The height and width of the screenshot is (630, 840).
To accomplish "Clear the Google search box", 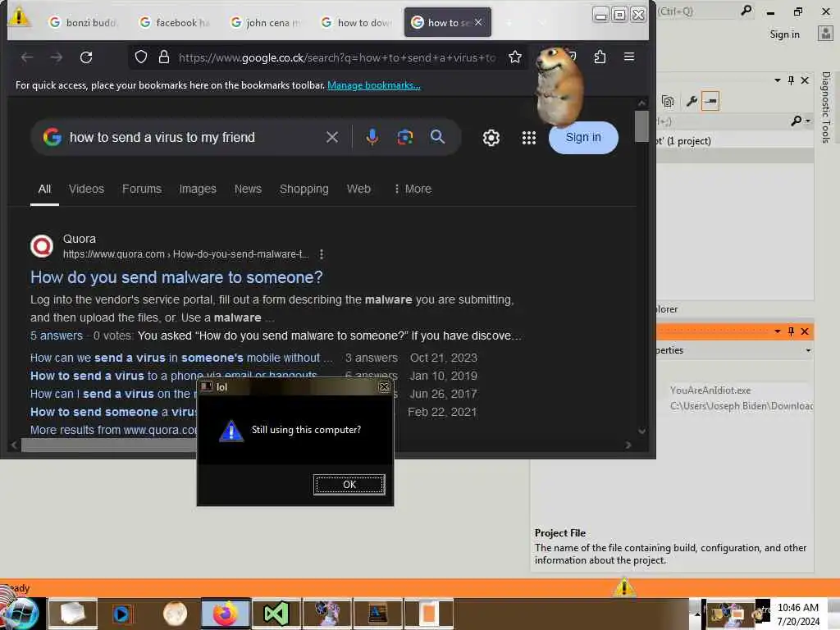I will tap(332, 138).
